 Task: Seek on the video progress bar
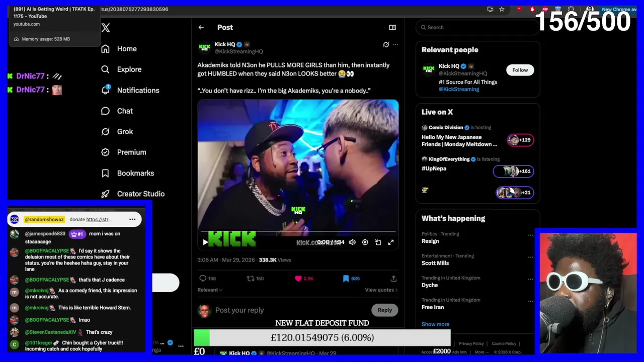coord(298,232)
